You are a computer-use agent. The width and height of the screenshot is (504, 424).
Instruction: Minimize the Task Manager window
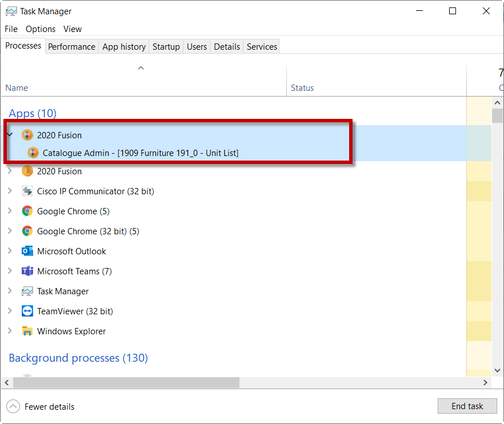point(419,11)
